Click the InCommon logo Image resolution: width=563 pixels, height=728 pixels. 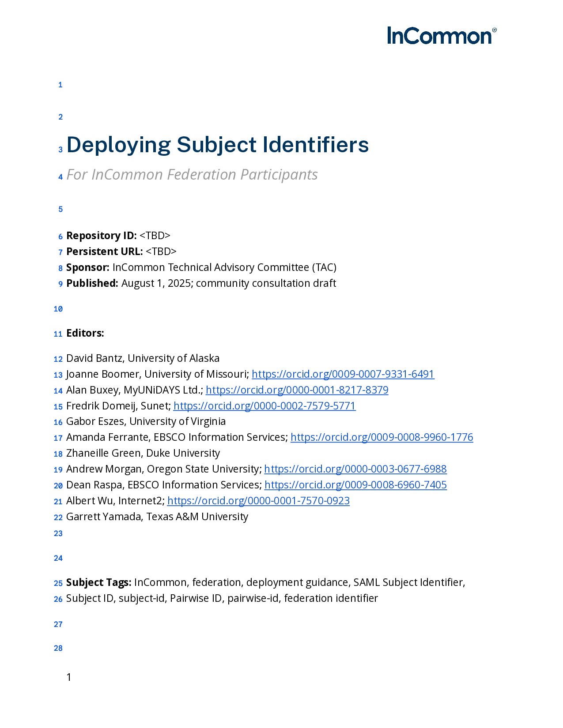click(x=442, y=35)
